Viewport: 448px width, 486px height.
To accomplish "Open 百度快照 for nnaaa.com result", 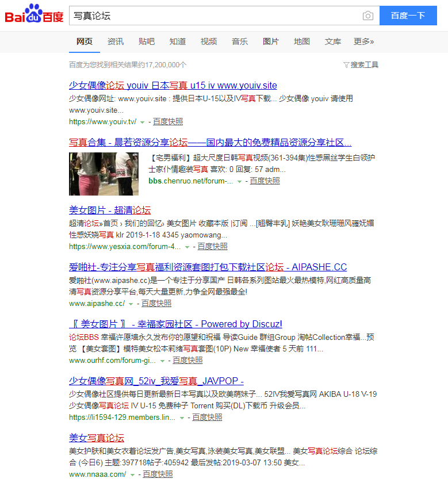I will pyautogui.click(x=158, y=474).
